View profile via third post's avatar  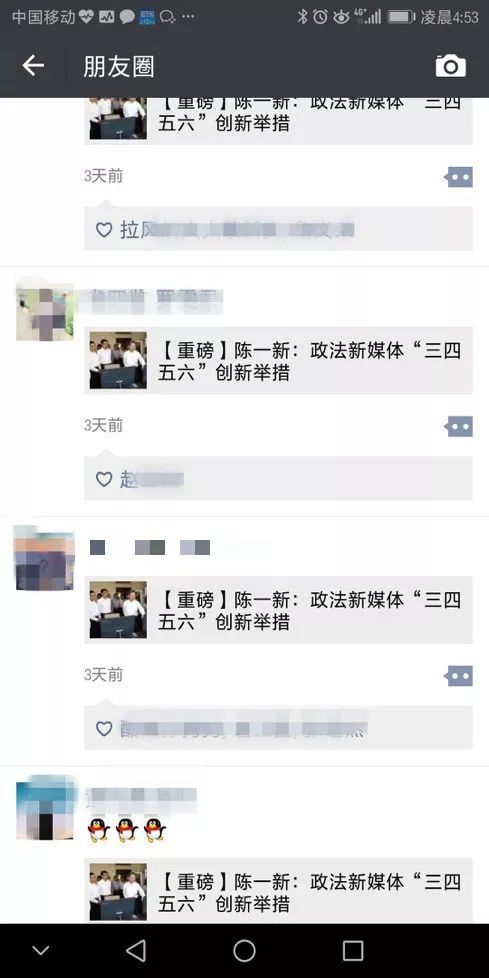(45, 559)
